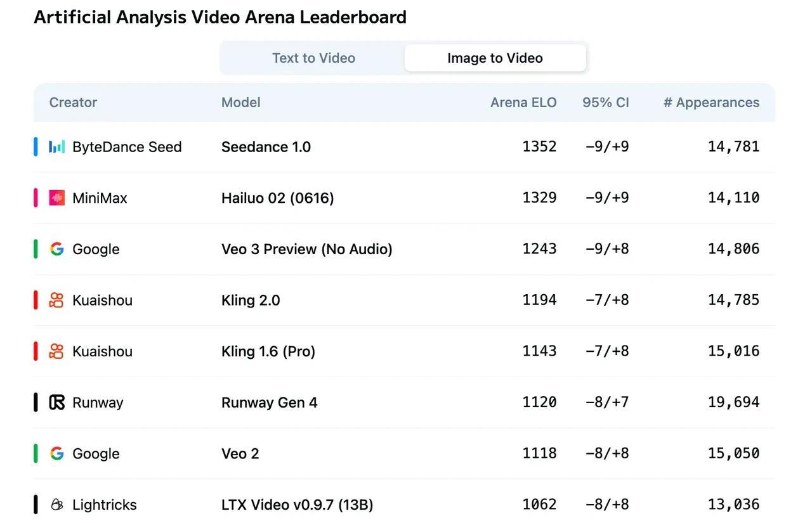Click the Model column header
The height and width of the screenshot is (523, 812).
tap(241, 102)
